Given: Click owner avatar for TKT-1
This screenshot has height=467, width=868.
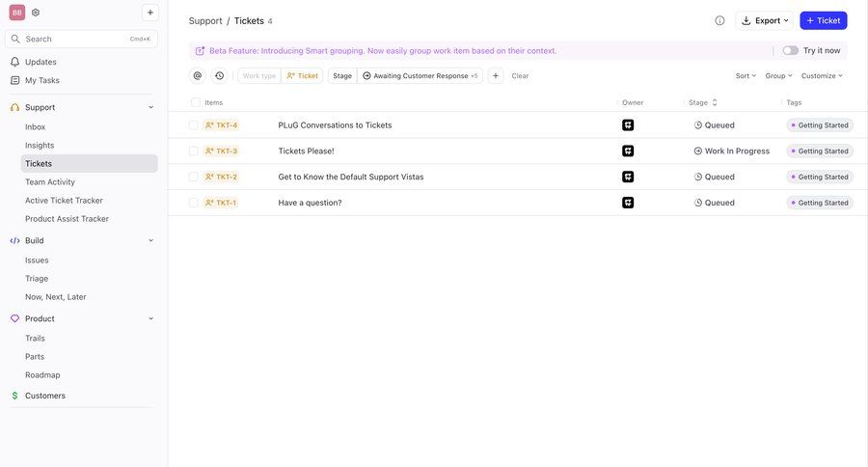Looking at the screenshot, I should [628, 203].
